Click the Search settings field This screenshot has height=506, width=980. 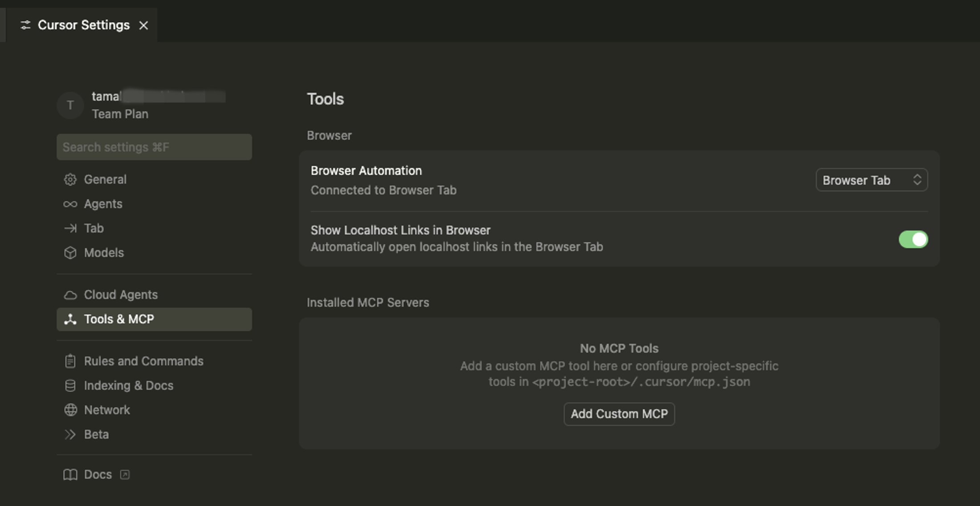[x=154, y=147]
